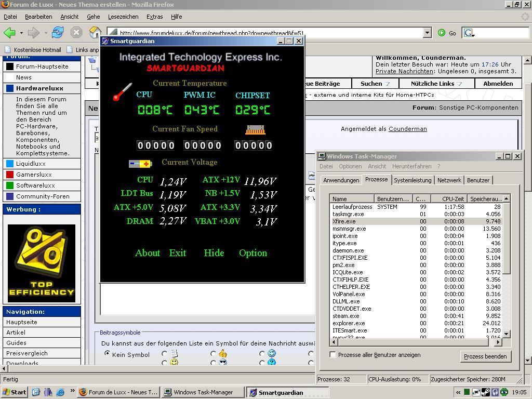Viewport: 532px width, 399px height.
Task: Select the Kein Symbol radio button
Action: [x=107, y=353]
